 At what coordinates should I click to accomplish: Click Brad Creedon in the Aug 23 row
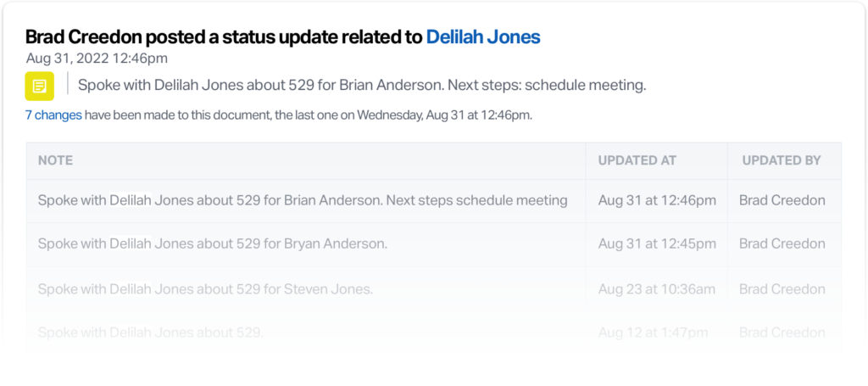click(782, 288)
